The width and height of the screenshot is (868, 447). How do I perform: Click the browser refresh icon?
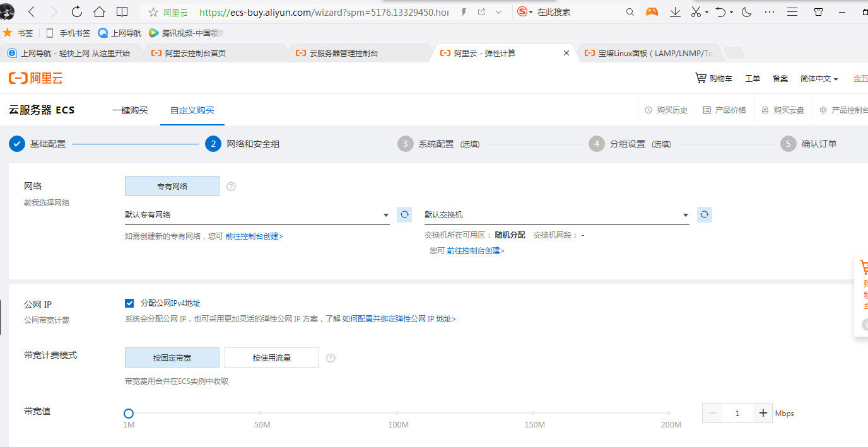pos(77,12)
